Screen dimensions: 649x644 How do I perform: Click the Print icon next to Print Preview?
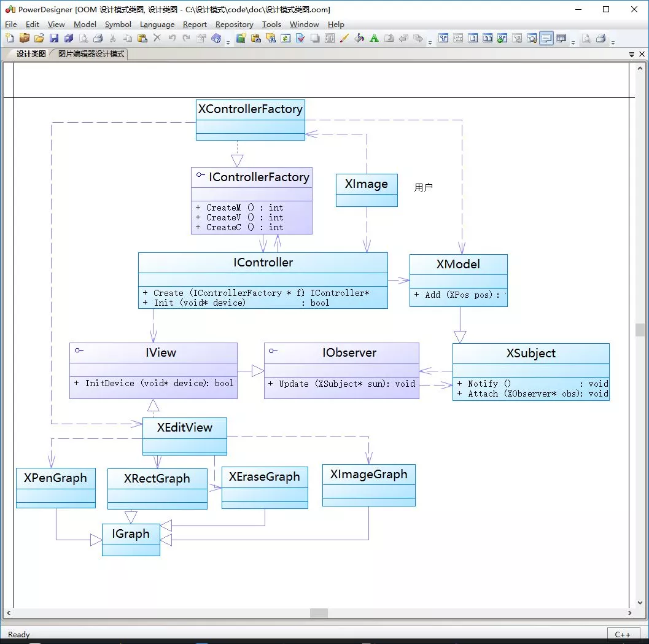pos(98,39)
